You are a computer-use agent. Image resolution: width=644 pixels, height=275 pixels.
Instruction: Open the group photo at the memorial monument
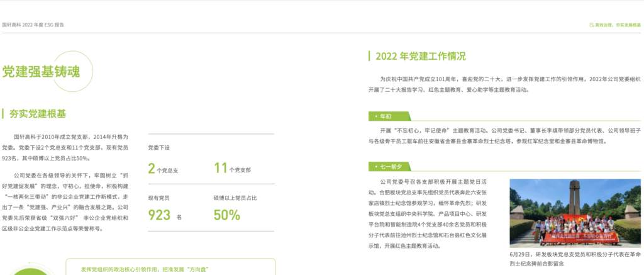(x=575, y=213)
